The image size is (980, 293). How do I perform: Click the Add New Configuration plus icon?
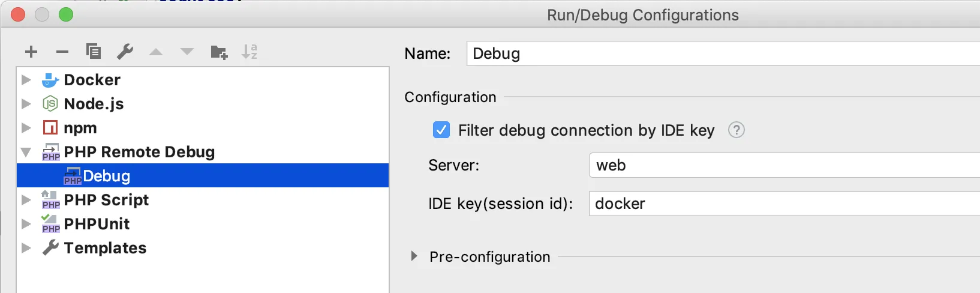[31, 52]
